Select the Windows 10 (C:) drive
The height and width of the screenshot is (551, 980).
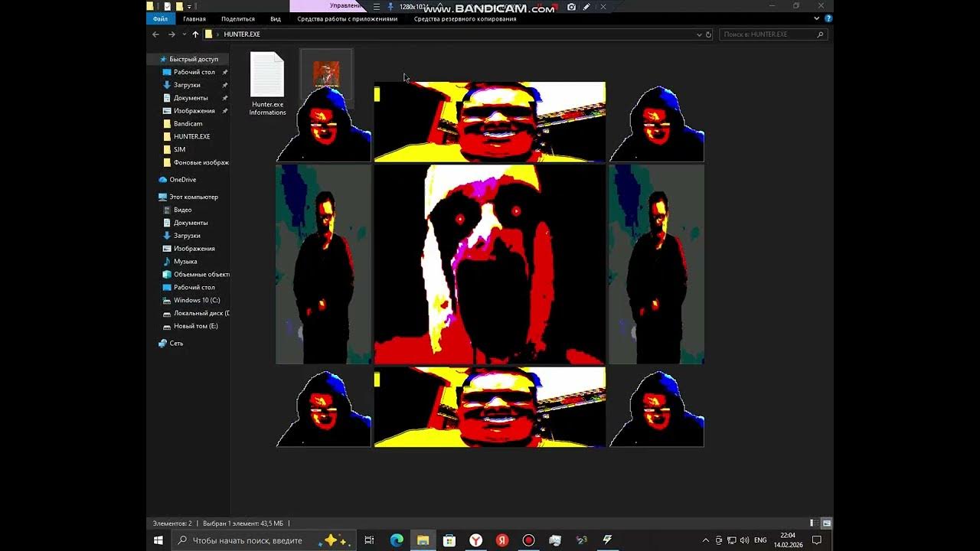(196, 300)
